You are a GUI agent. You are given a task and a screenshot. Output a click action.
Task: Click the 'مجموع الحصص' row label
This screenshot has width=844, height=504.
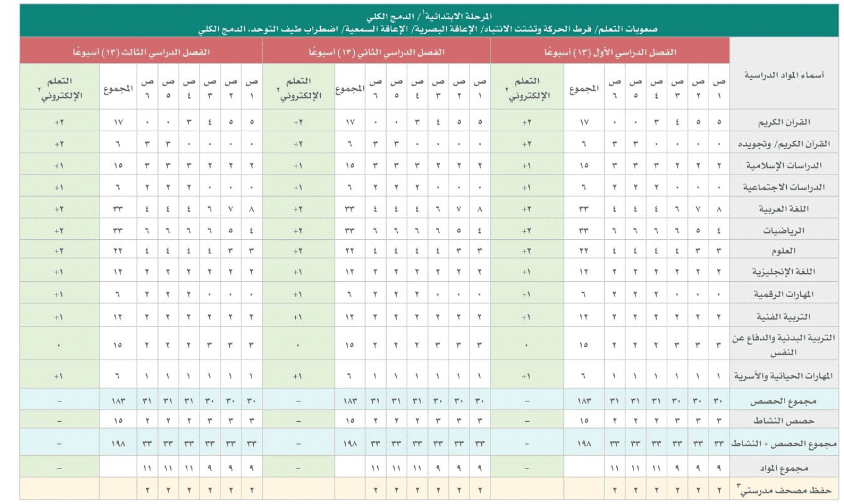[784, 401]
